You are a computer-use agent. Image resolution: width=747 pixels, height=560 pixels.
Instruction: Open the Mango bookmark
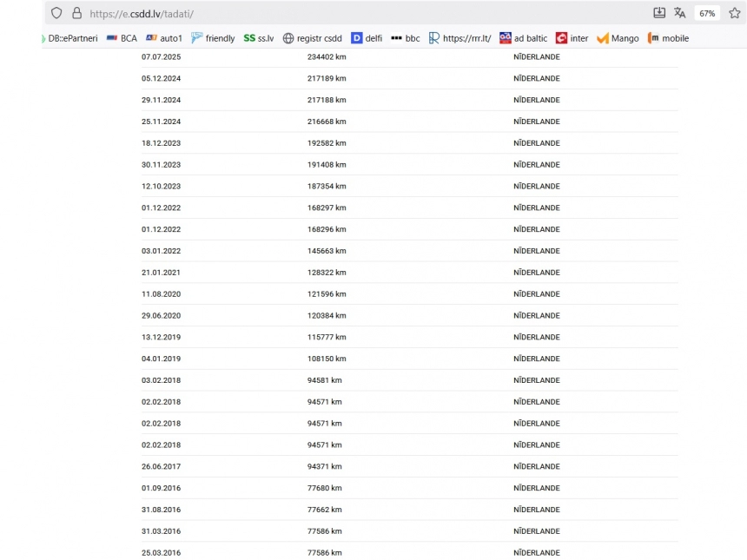tap(618, 38)
